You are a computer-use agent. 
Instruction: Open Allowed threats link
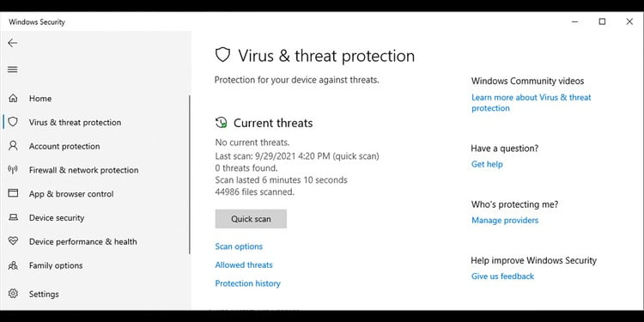pos(244,265)
